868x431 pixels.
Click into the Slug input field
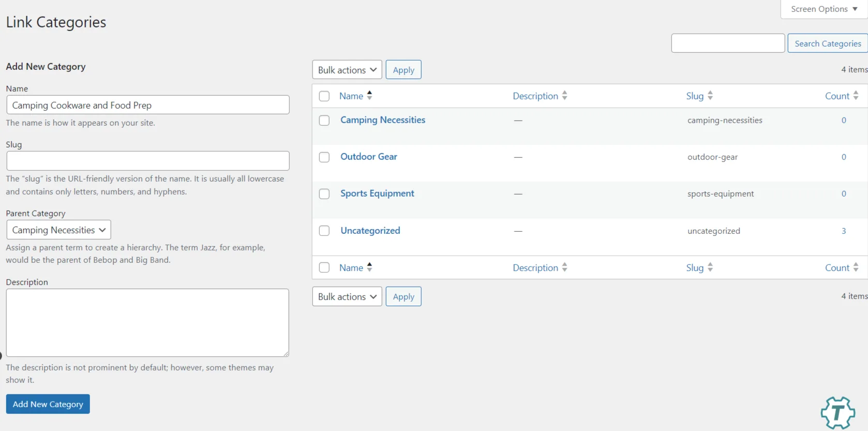click(x=147, y=161)
